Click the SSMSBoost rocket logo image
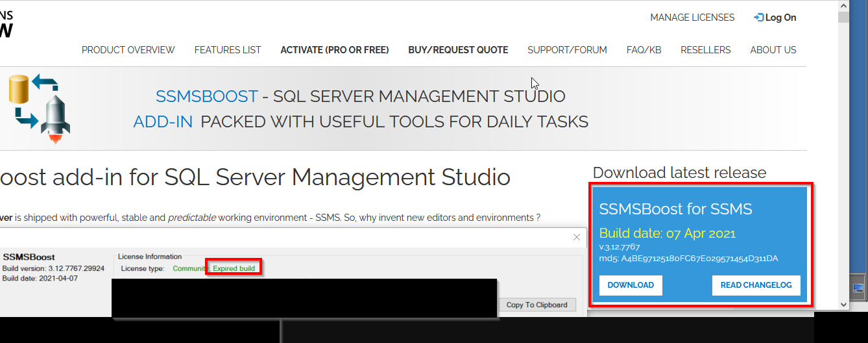This screenshot has height=343, width=868. coord(39,109)
